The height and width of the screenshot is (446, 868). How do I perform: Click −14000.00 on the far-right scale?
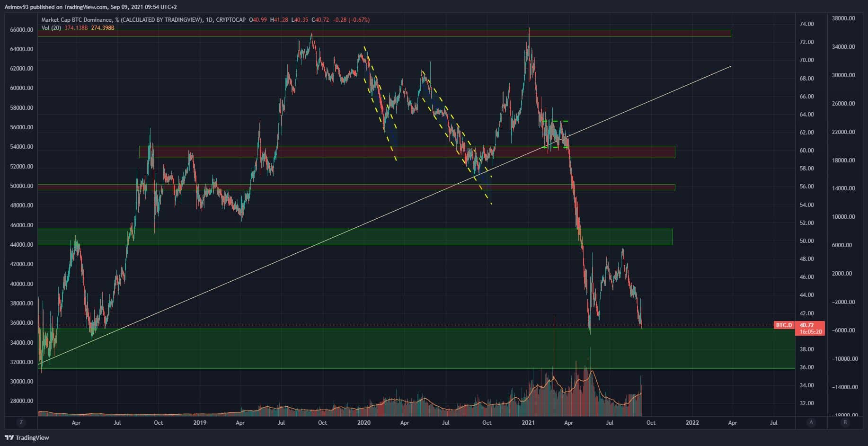845,387
